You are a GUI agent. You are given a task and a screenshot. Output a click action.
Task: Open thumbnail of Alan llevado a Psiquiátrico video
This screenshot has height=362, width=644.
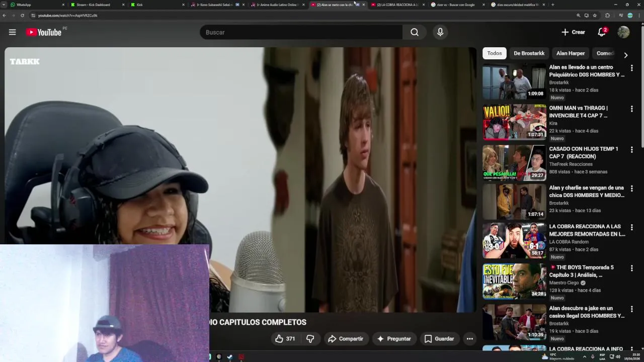point(514,81)
